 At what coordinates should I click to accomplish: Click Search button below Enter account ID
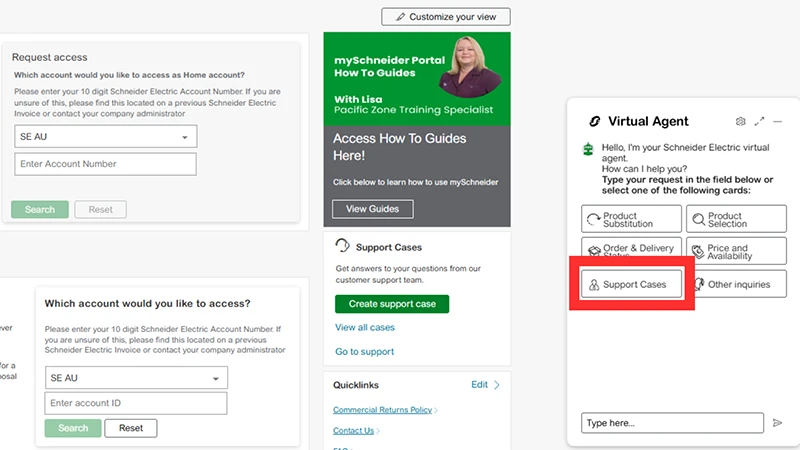(73, 428)
